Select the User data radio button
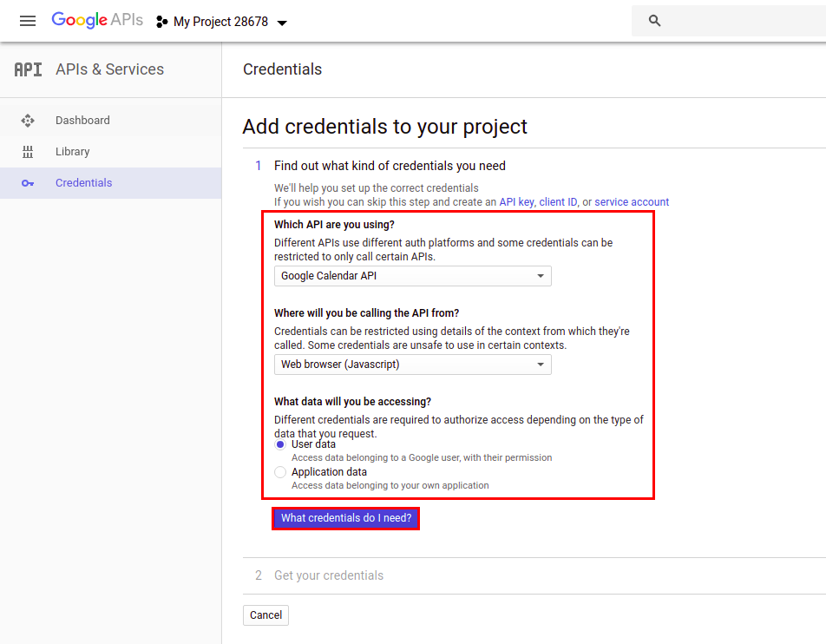826x644 pixels. [x=280, y=444]
